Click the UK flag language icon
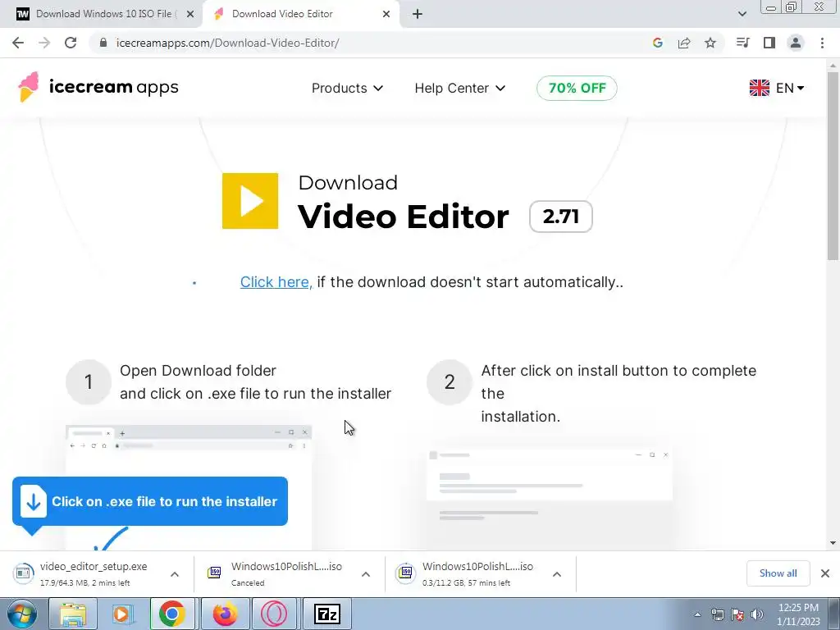Image resolution: width=840 pixels, height=630 pixels. pyautogui.click(x=759, y=88)
